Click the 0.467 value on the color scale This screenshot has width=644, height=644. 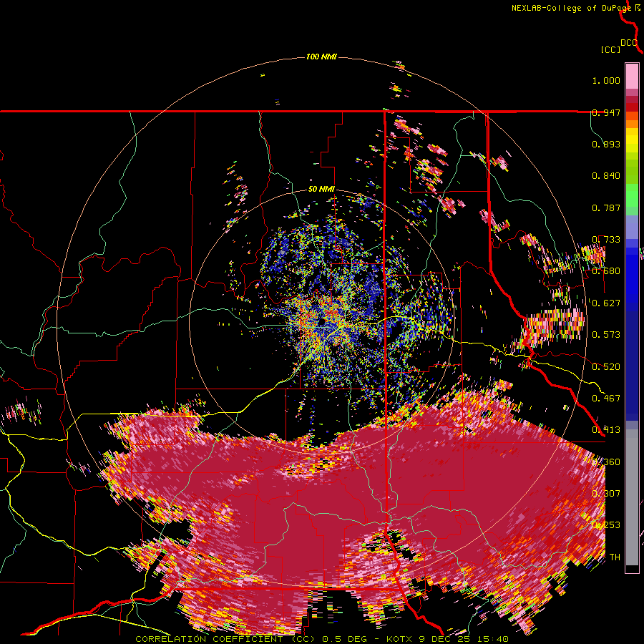pyautogui.click(x=606, y=399)
